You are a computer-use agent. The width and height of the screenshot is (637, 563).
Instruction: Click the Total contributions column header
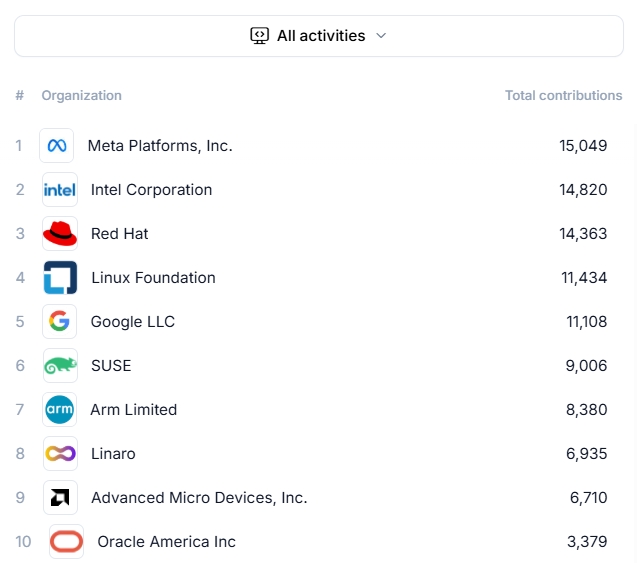(563, 96)
